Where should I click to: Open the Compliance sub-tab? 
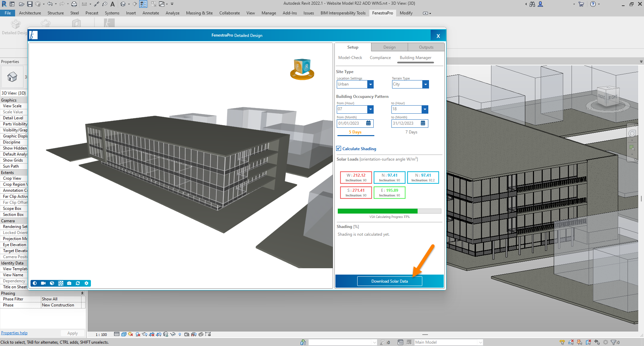[380, 58]
